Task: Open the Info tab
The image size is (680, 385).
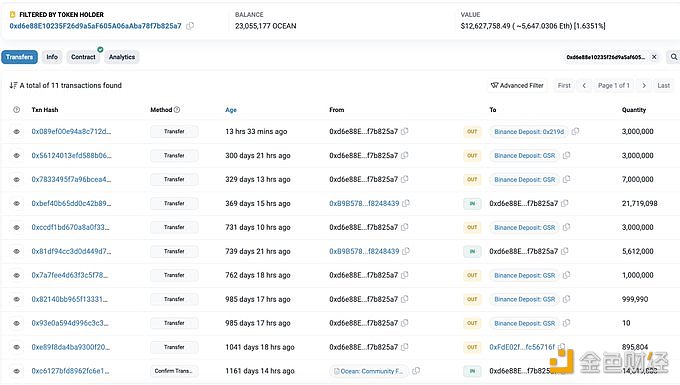Action: pyautogui.click(x=52, y=57)
